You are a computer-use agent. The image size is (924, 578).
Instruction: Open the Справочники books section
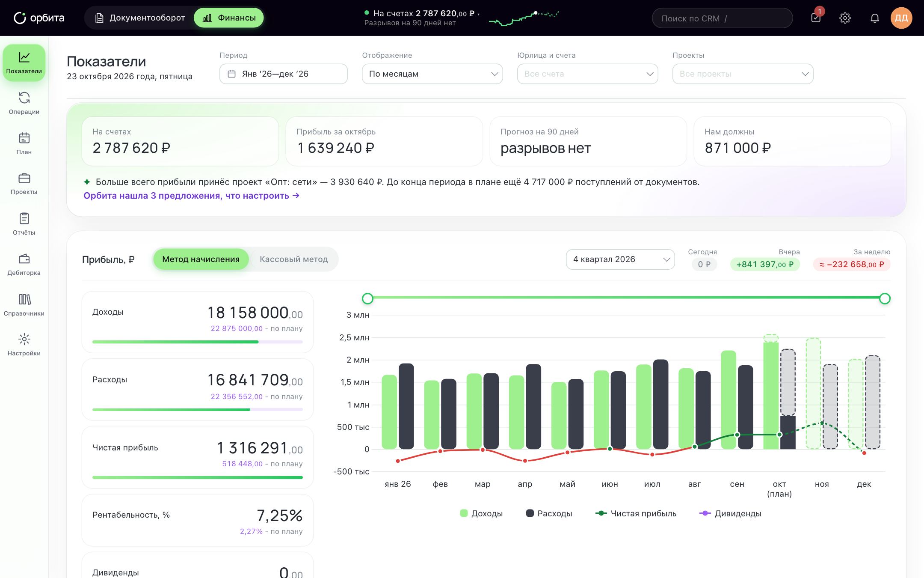point(24,305)
